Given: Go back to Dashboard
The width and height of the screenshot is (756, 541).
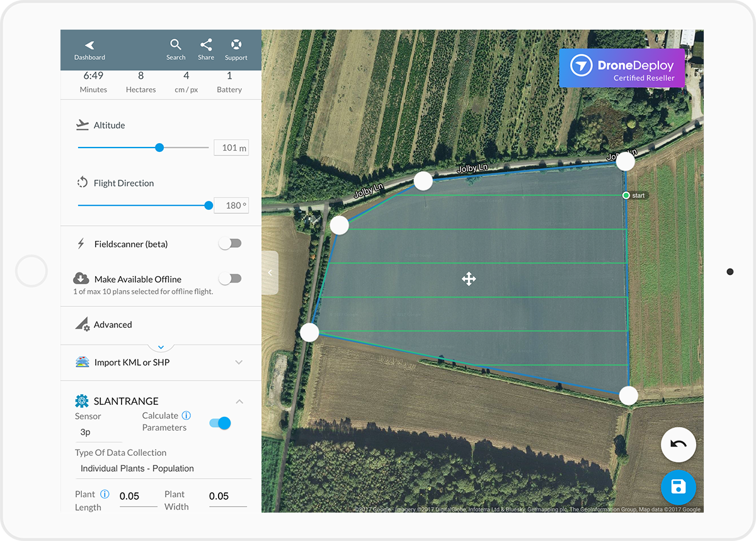Looking at the screenshot, I should [x=89, y=50].
